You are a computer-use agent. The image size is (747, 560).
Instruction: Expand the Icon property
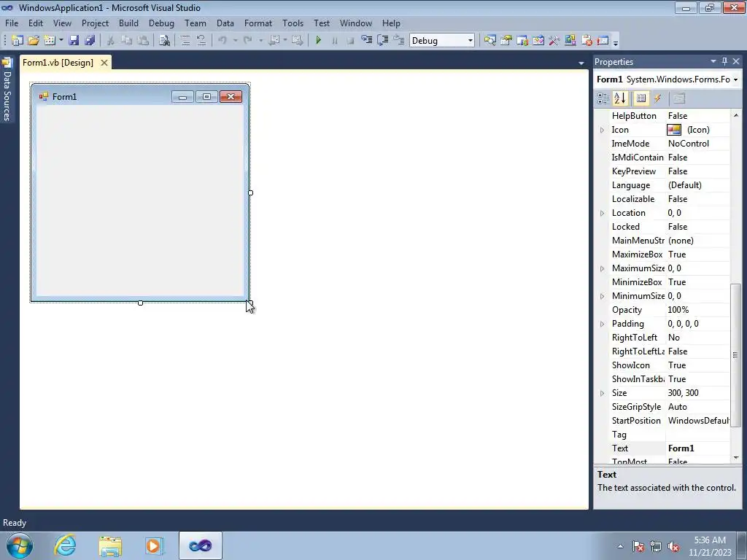[602, 130]
